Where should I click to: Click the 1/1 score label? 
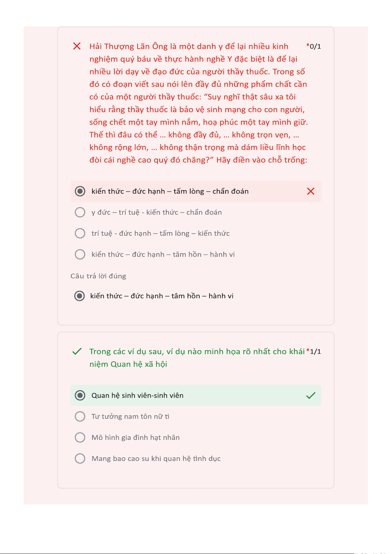[x=315, y=351]
